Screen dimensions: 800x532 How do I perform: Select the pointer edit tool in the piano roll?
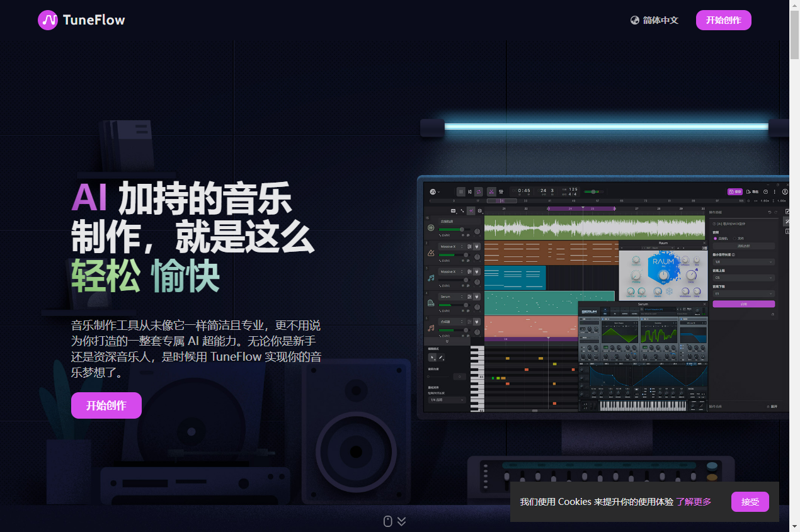(x=432, y=358)
